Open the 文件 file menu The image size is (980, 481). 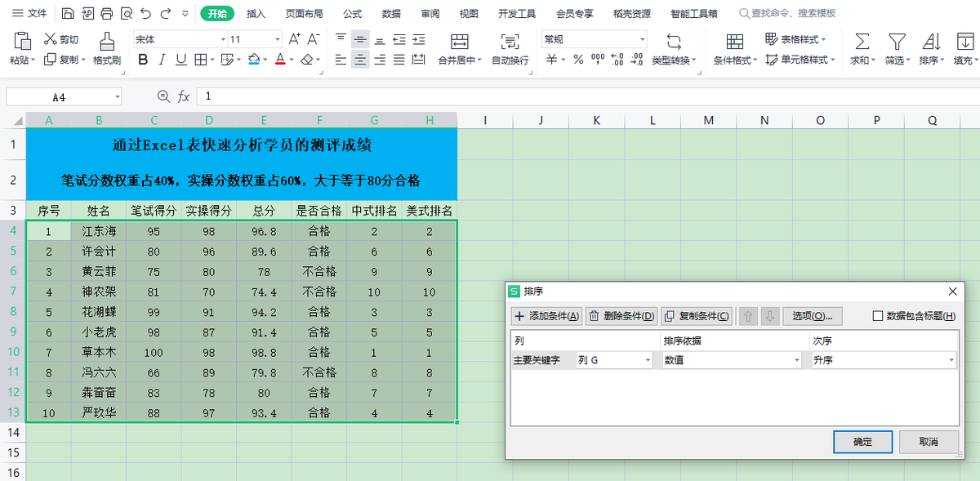[x=29, y=13]
